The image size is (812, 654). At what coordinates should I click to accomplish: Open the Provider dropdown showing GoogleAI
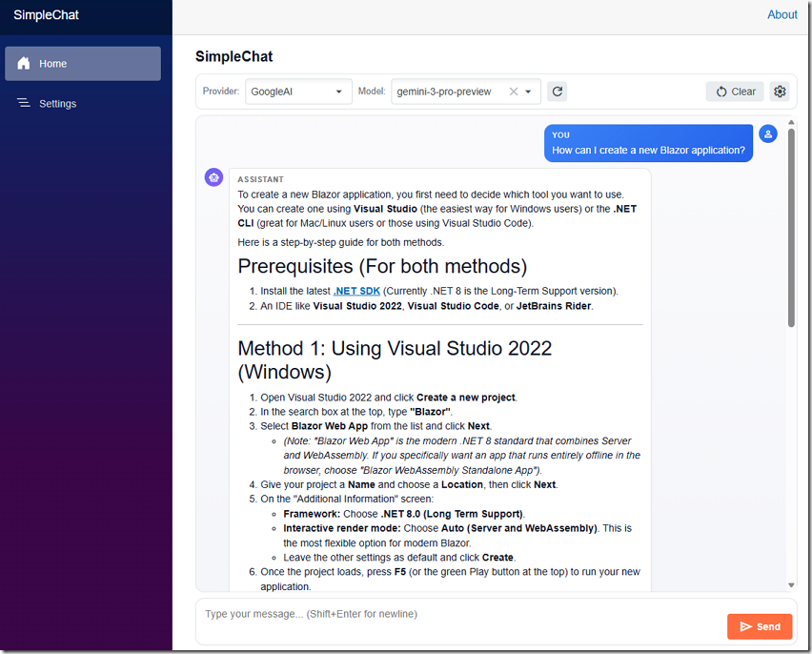click(x=299, y=92)
